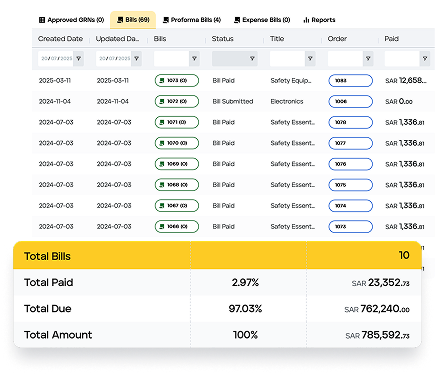Click the SAR 0.00 paid amount
The image size is (435, 375).
399,101
